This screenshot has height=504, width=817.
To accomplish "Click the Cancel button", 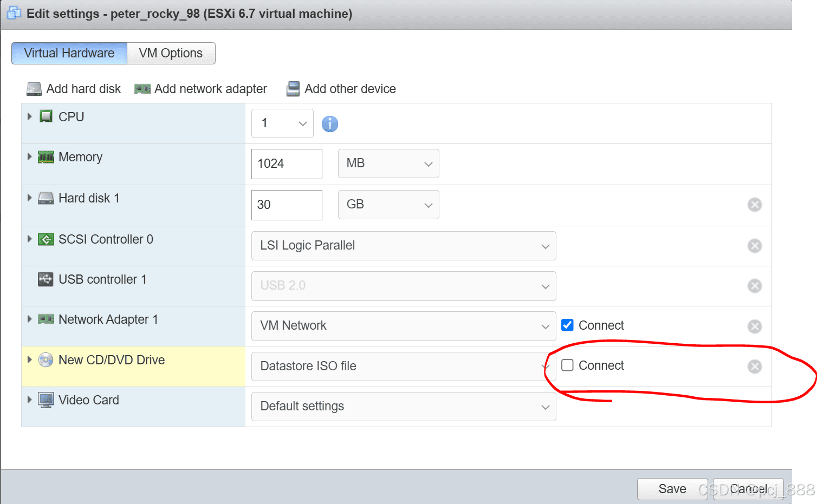I will point(748,489).
